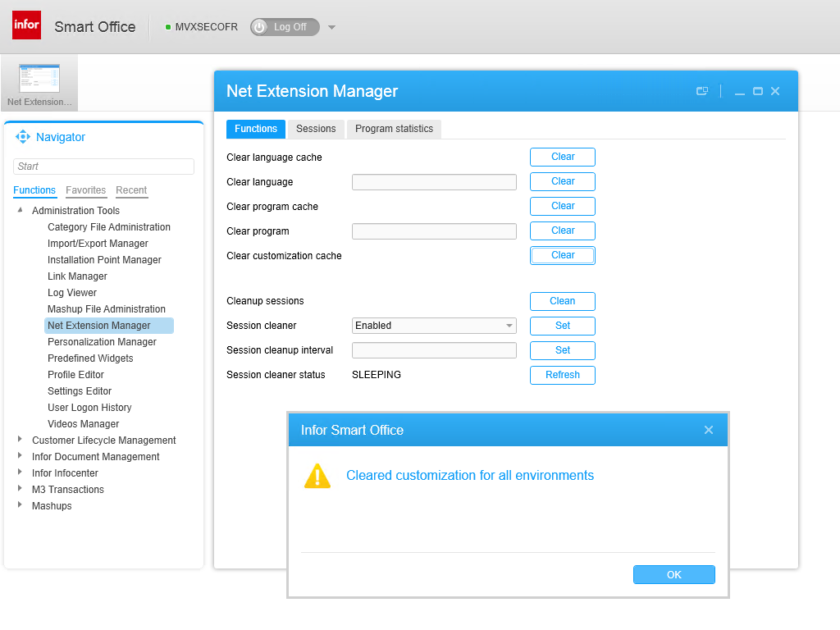Click Refresh for session cleaner status
840x630 pixels.
(562, 375)
